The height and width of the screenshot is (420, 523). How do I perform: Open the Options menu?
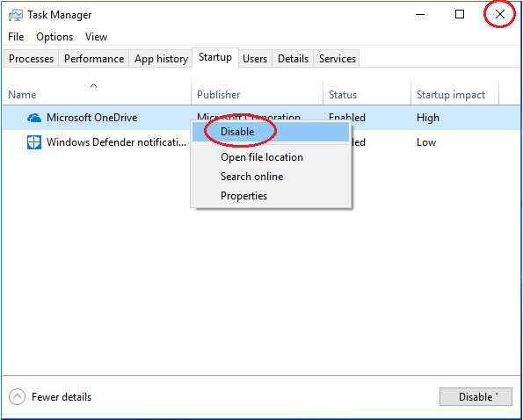(54, 37)
